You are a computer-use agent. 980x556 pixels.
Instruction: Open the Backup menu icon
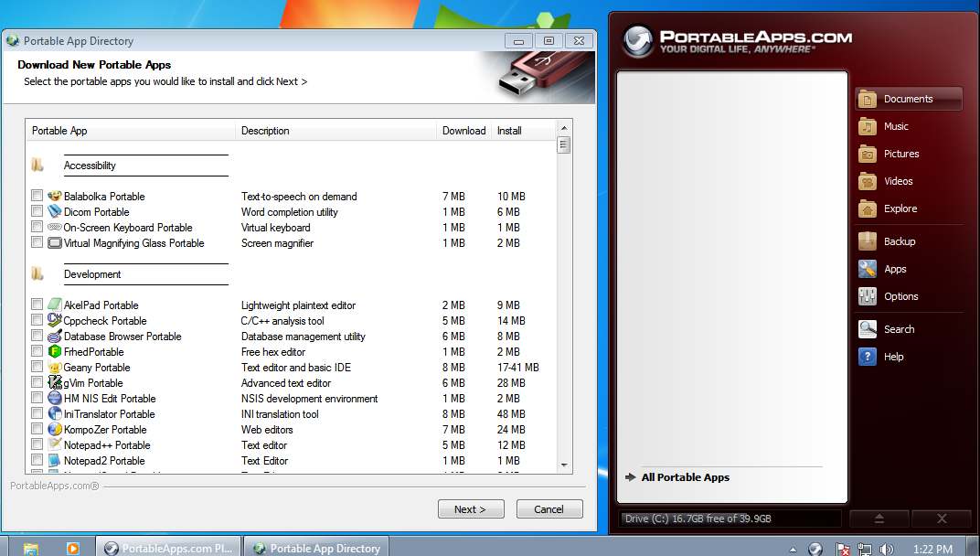click(x=868, y=241)
